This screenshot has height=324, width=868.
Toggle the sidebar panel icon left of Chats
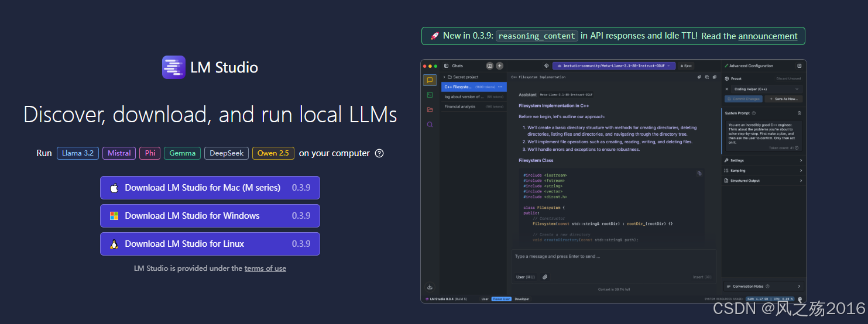(x=446, y=66)
